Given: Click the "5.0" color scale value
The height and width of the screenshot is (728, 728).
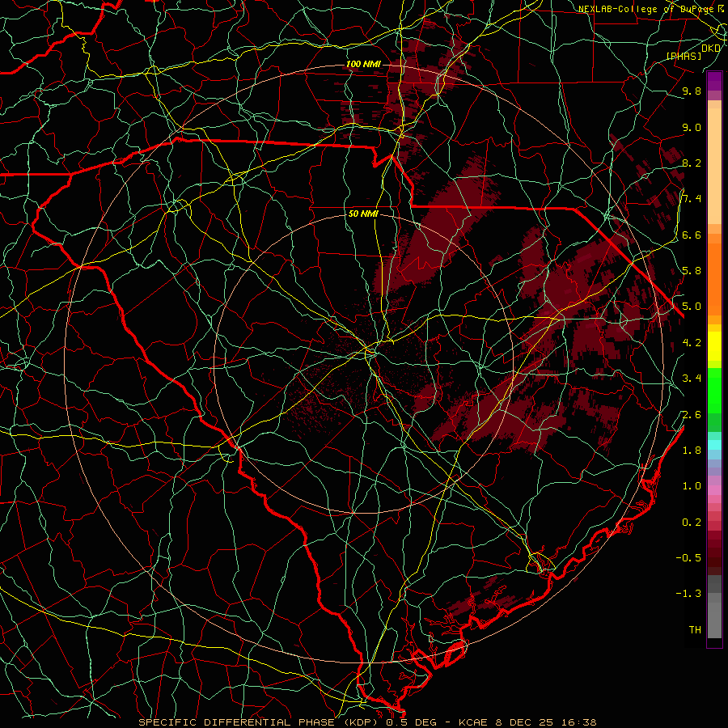Looking at the screenshot, I should pyautogui.click(x=692, y=307).
